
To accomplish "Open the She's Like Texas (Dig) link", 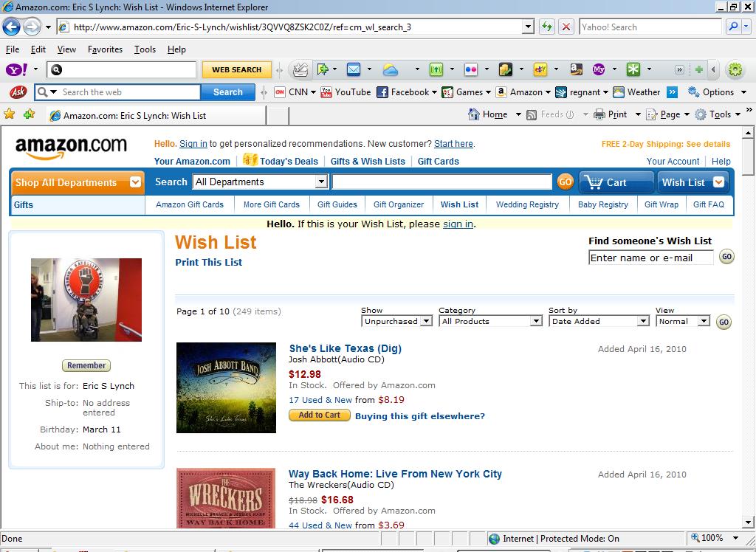I will click(x=346, y=348).
